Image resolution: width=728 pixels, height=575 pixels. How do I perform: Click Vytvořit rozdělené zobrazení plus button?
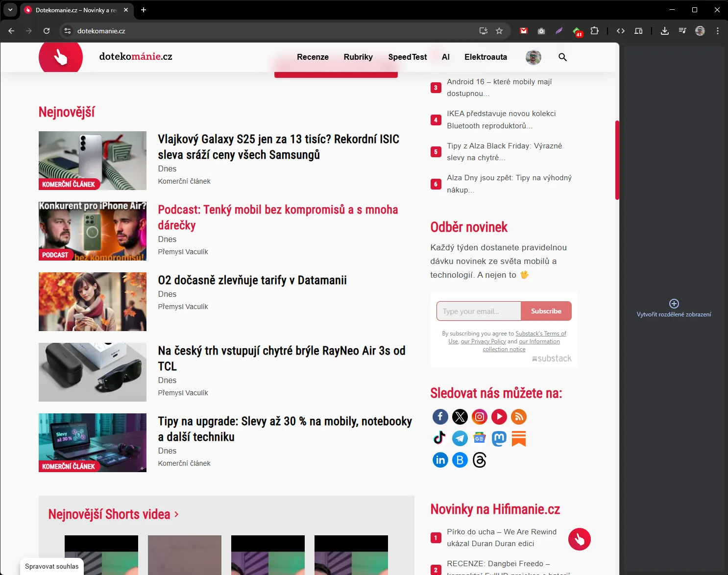coord(674,304)
